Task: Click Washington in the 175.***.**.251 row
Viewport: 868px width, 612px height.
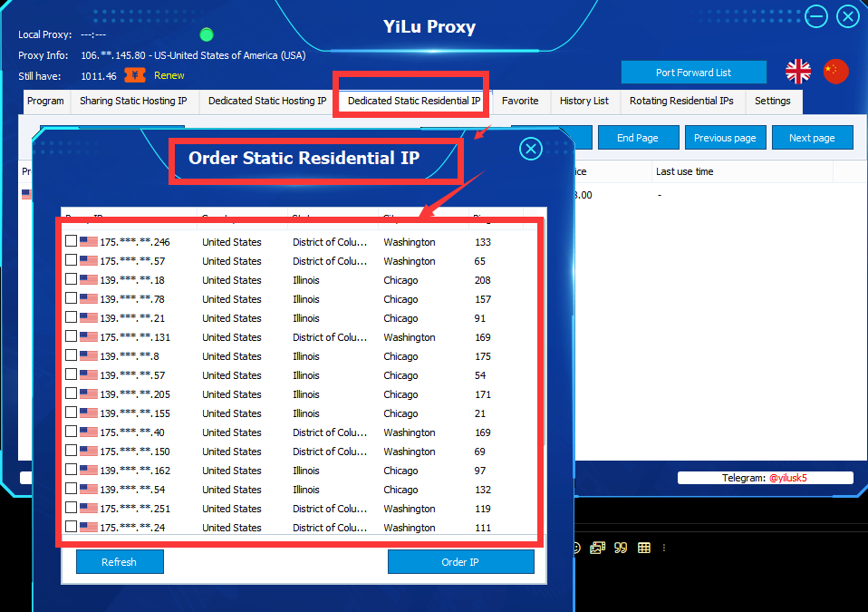Action: point(410,509)
